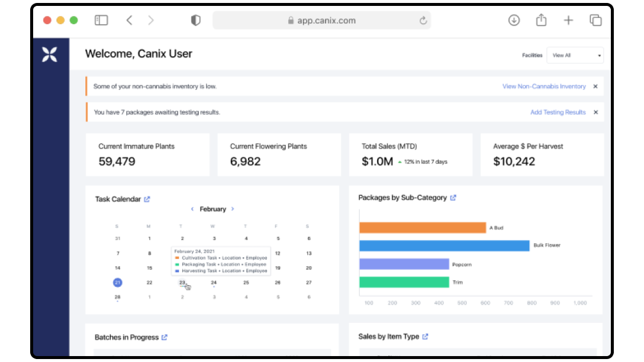Screen dimensions: 644x362
Task: Click the Average $ Per Harvest value $10,242
Action: pos(514,161)
